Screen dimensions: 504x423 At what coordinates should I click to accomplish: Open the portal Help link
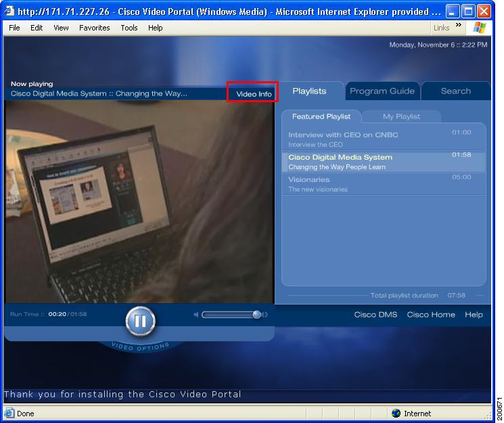[x=474, y=315]
